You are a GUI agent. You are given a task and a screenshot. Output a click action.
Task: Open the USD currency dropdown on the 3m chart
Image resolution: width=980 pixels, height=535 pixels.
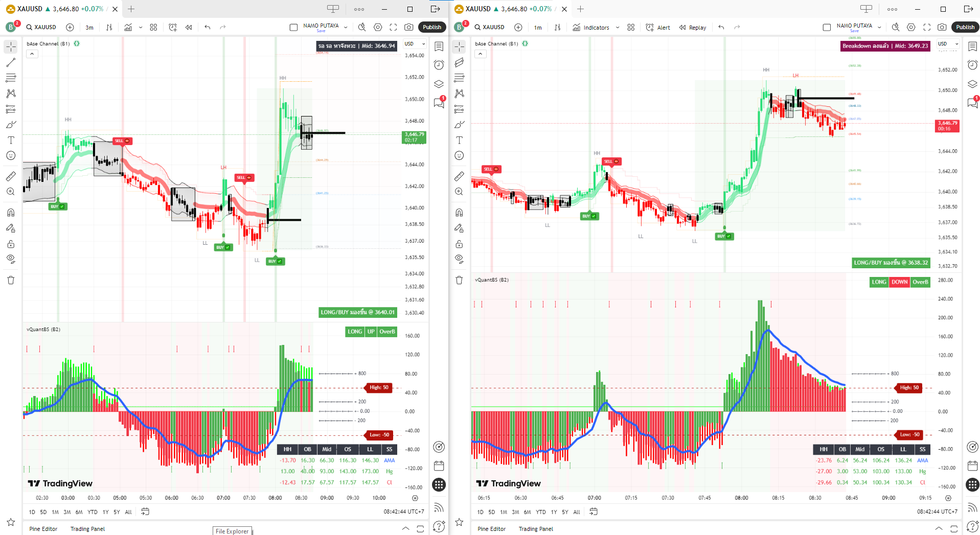(x=415, y=44)
